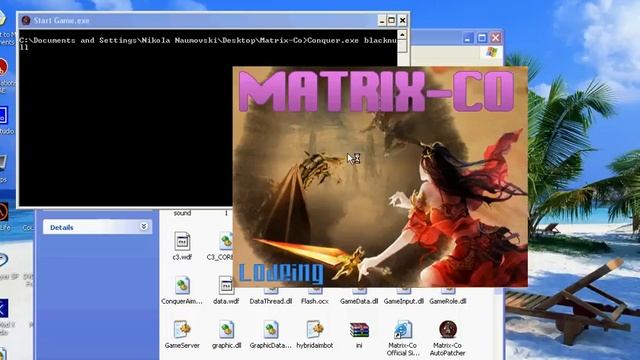Click the console scrollbar thumb
Screen dimensions: 640x360
(402, 47)
